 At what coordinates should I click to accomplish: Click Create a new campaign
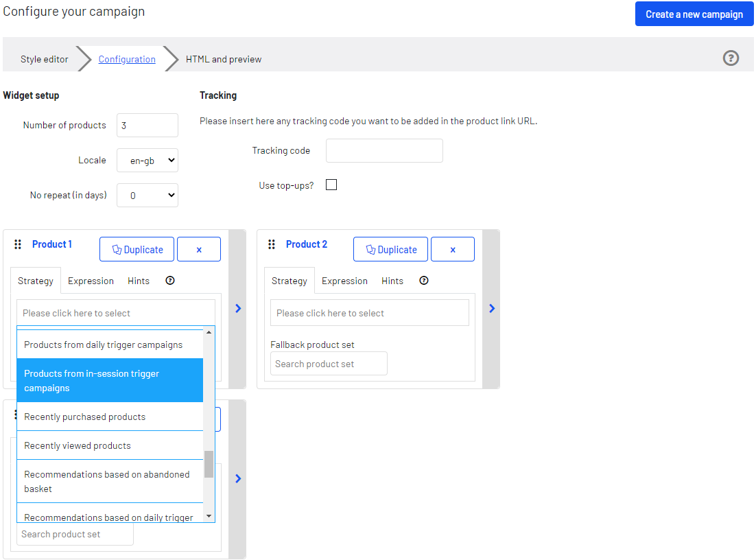694,14
